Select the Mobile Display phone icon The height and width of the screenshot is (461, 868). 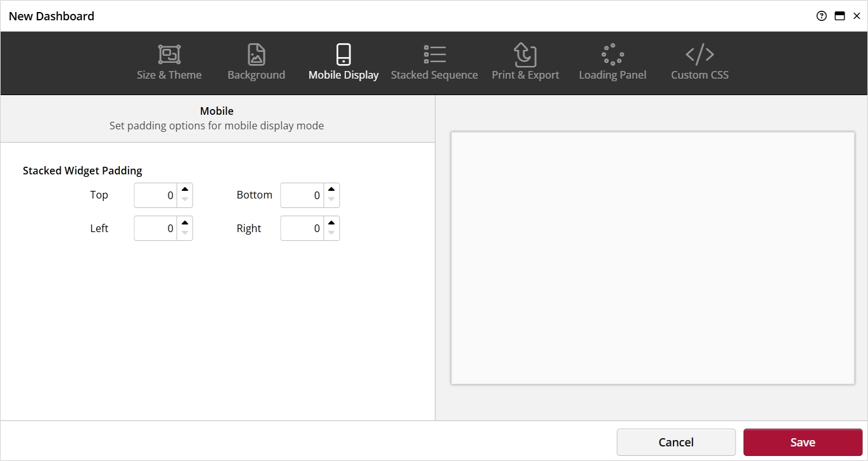point(343,55)
